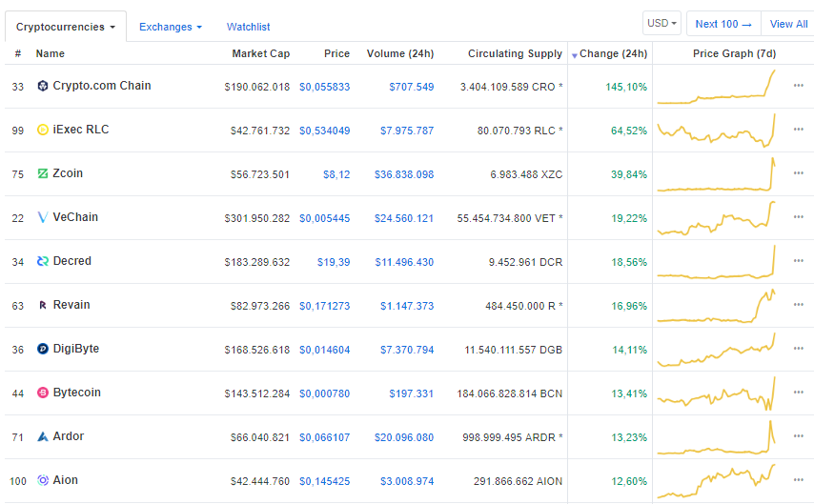
Task: Open the Aion coin page
Action: [66, 480]
